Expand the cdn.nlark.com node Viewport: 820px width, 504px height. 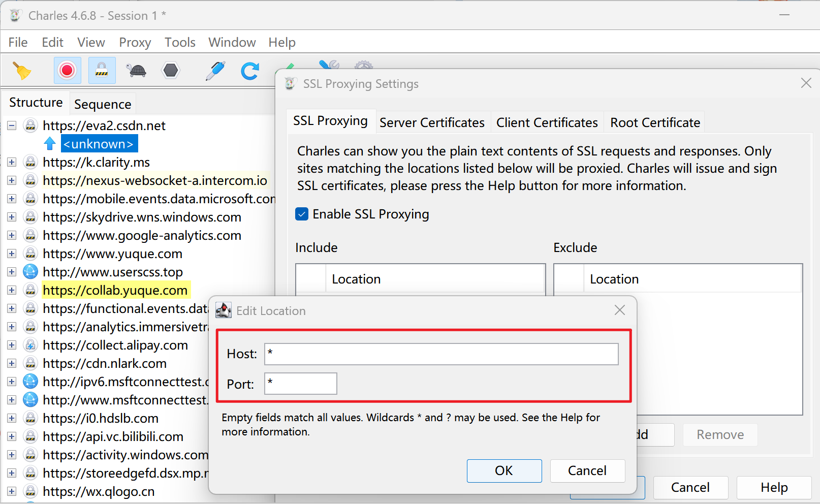12,363
